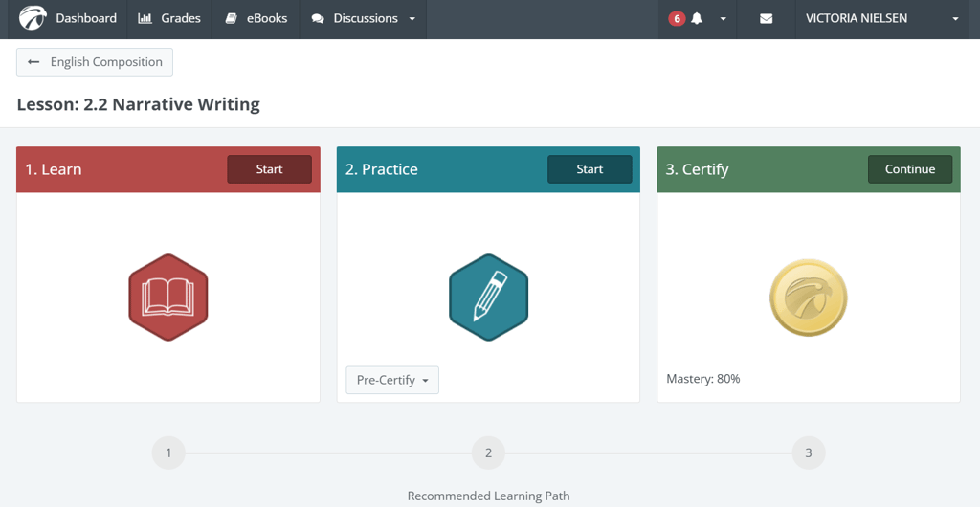Open the notifications bell icon
The width and height of the screenshot is (980, 507).
[697, 19]
